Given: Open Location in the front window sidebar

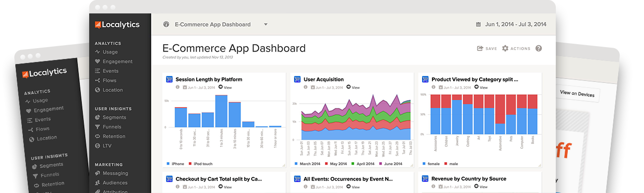Looking at the screenshot, I should pyautogui.click(x=108, y=90).
